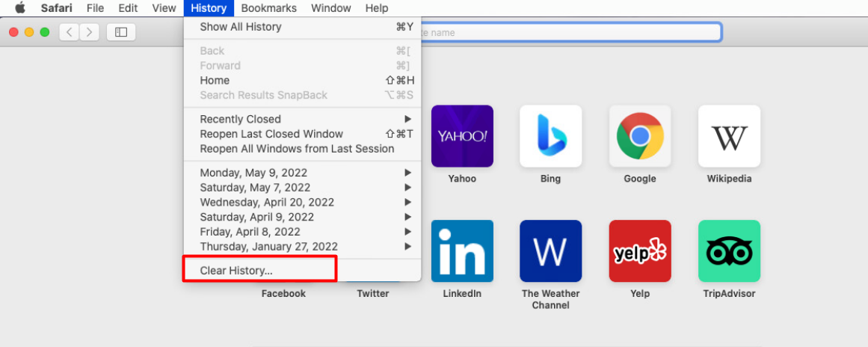Image resolution: width=868 pixels, height=347 pixels.
Task: Click the Yelp label text
Action: 640,293
